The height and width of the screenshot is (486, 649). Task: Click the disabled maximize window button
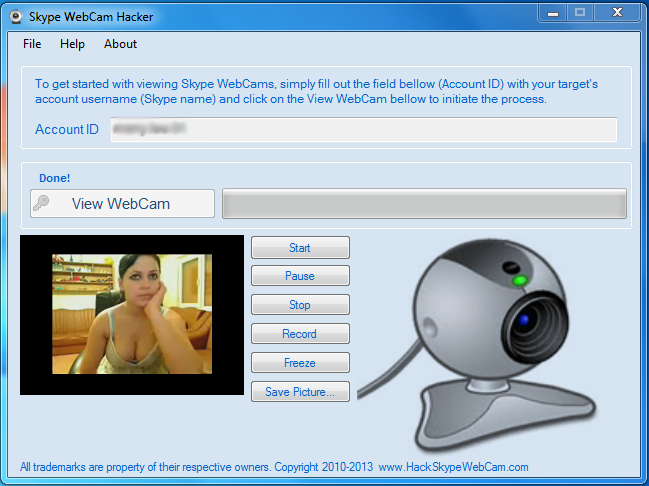pos(580,13)
